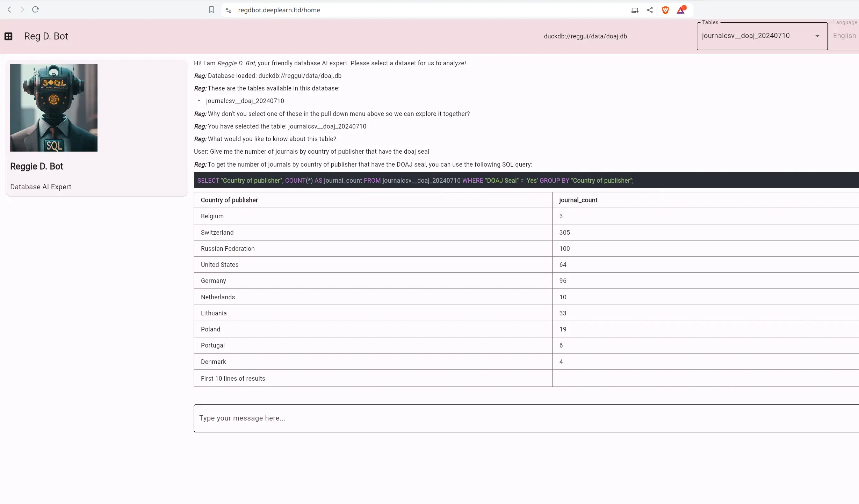The height and width of the screenshot is (504, 859).
Task: Expand the journalcsv__doaj_20240710 table selector
Action: click(x=817, y=35)
